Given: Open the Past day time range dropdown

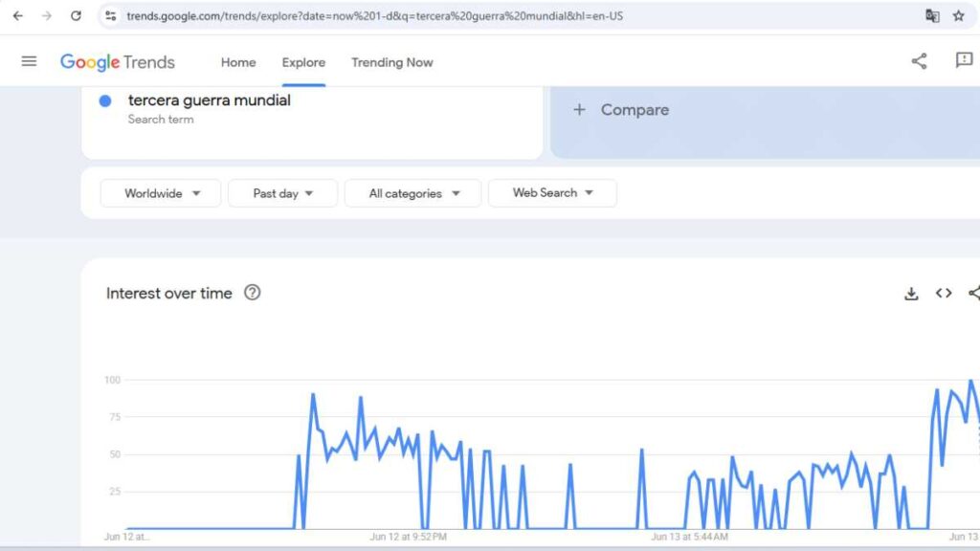Looking at the screenshot, I should pyautogui.click(x=282, y=193).
